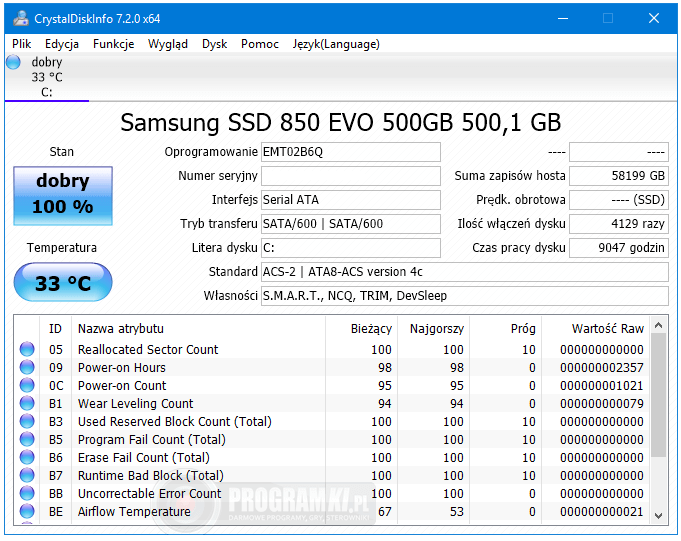Click the ID column header

click(56, 329)
